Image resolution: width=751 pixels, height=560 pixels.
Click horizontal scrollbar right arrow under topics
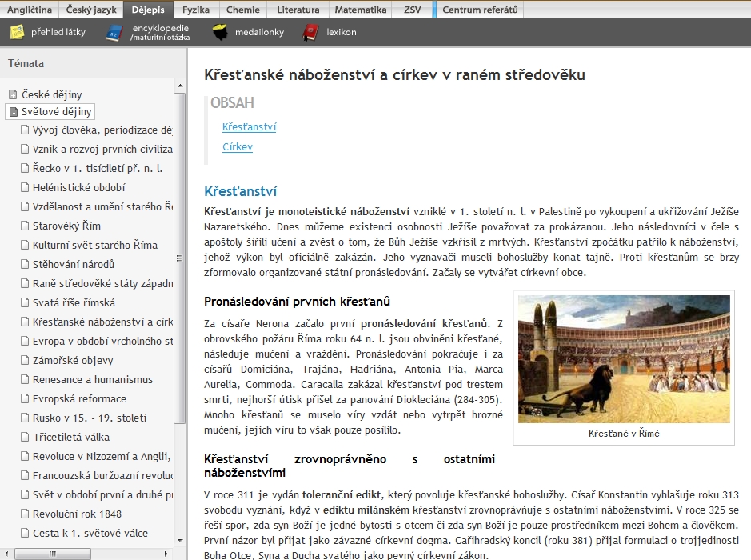click(166, 554)
